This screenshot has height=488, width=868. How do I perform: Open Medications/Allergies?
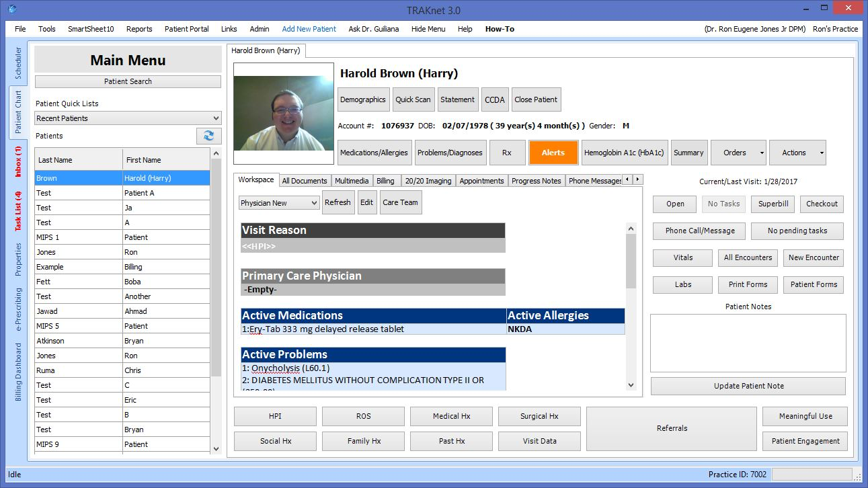[x=374, y=153]
